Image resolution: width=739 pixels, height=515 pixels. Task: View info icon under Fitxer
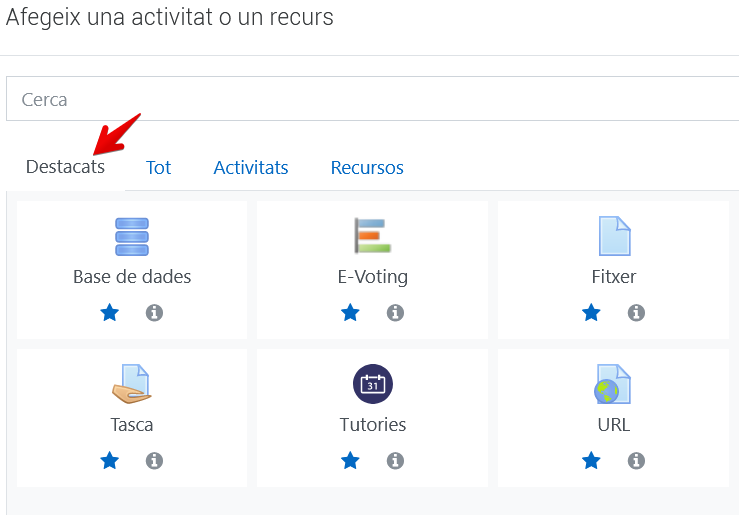[x=636, y=312]
